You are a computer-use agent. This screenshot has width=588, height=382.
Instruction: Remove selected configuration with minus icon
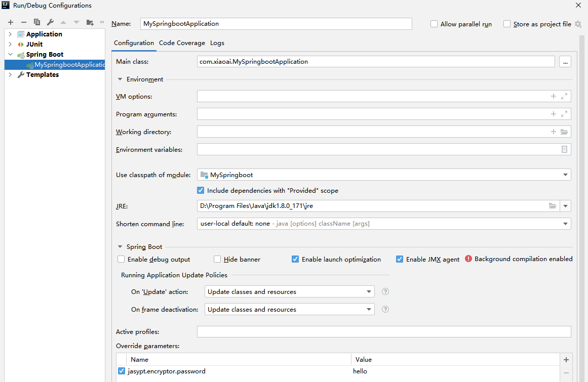(24, 22)
